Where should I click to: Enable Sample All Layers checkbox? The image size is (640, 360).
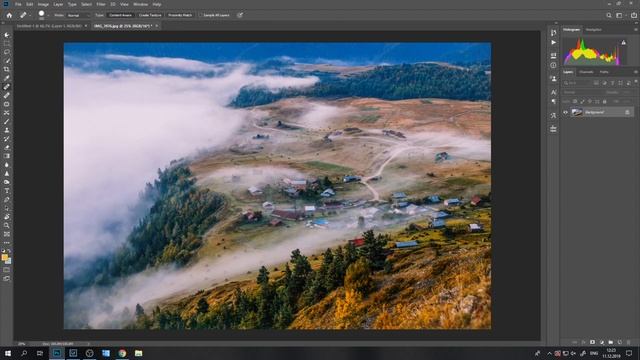pyautogui.click(x=201, y=15)
